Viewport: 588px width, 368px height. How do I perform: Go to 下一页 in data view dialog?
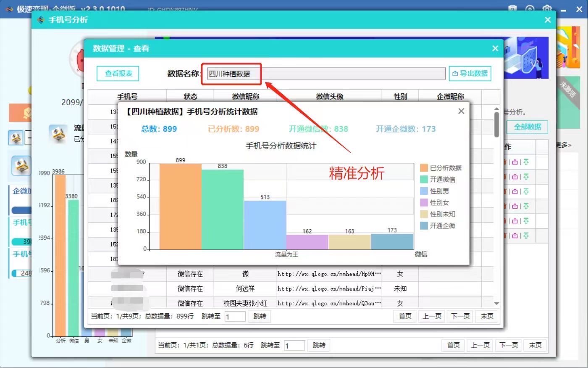coord(460,316)
